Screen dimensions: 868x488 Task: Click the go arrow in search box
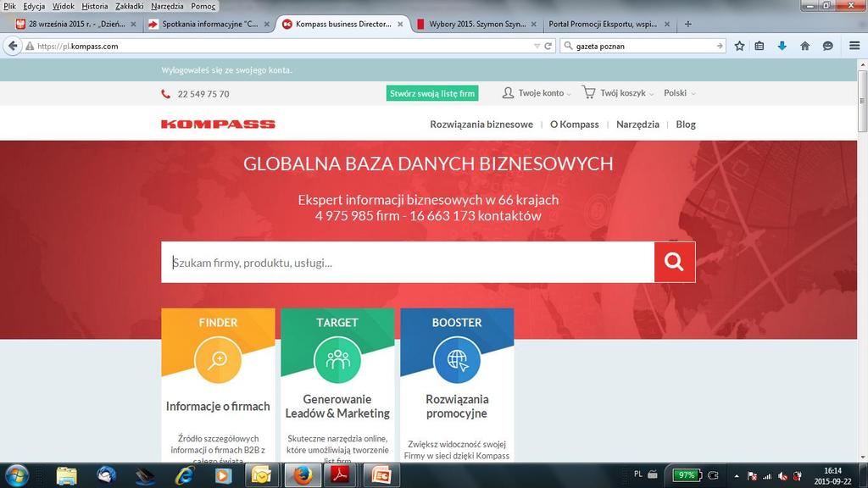[x=719, y=46]
